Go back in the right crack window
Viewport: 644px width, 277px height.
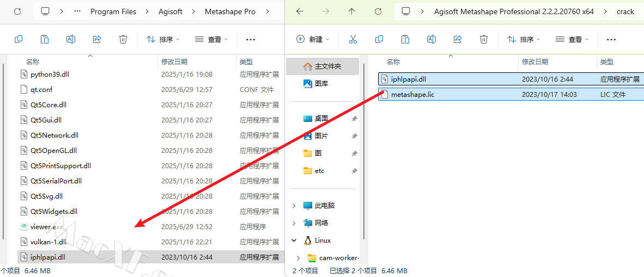click(300, 11)
